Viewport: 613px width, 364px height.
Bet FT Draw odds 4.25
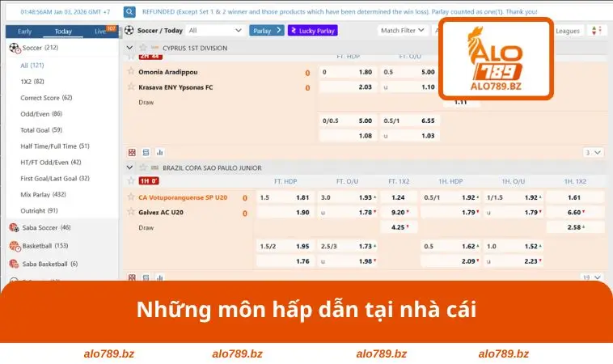pos(399,227)
